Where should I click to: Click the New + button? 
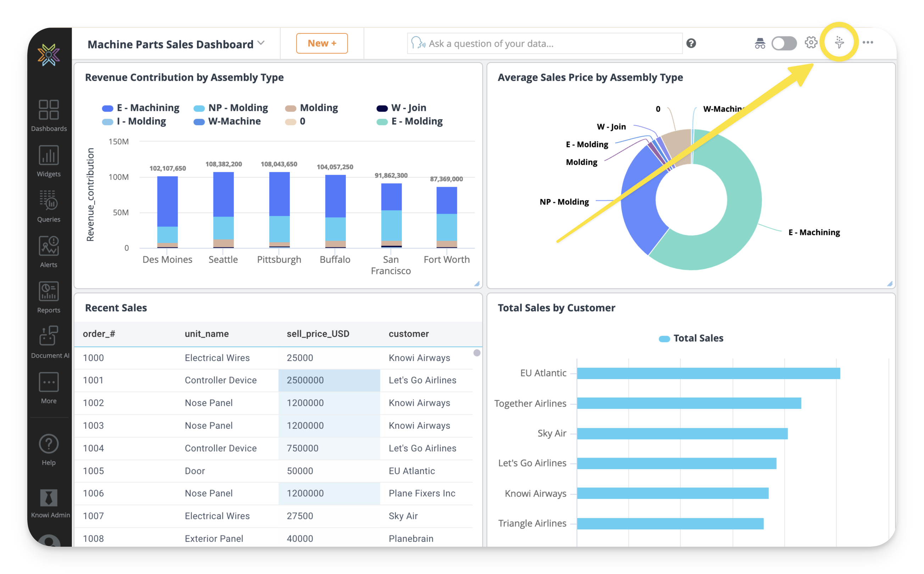coord(322,43)
